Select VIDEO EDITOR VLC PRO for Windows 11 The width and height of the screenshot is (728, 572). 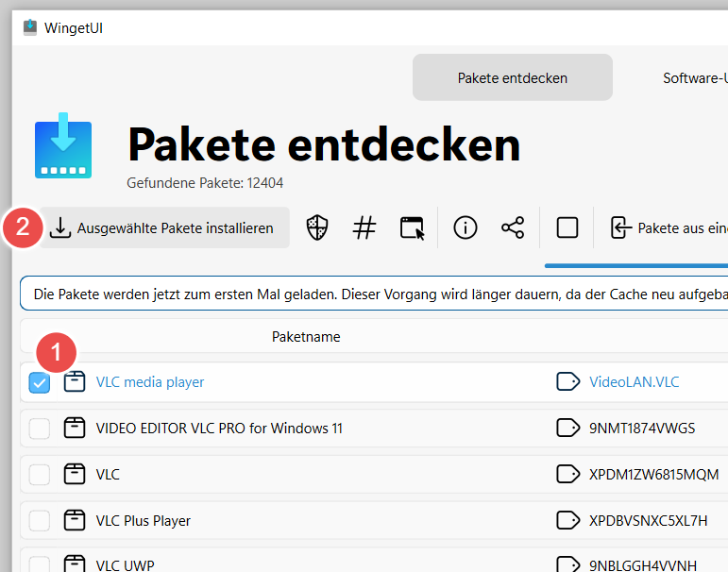pos(219,429)
